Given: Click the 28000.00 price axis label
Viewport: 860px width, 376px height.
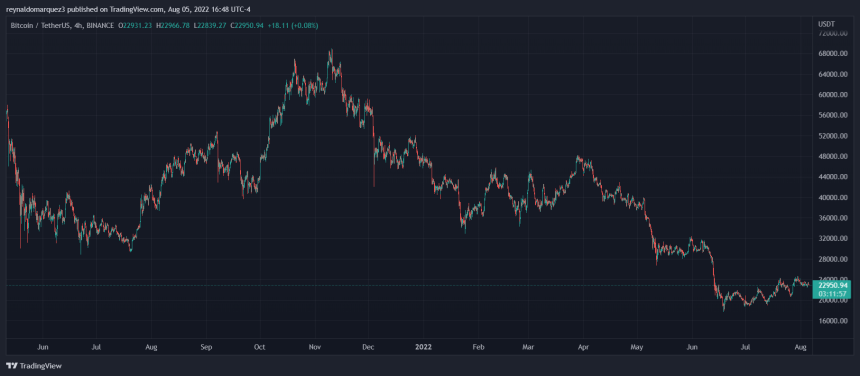Looking at the screenshot, I should (x=834, y=259).
